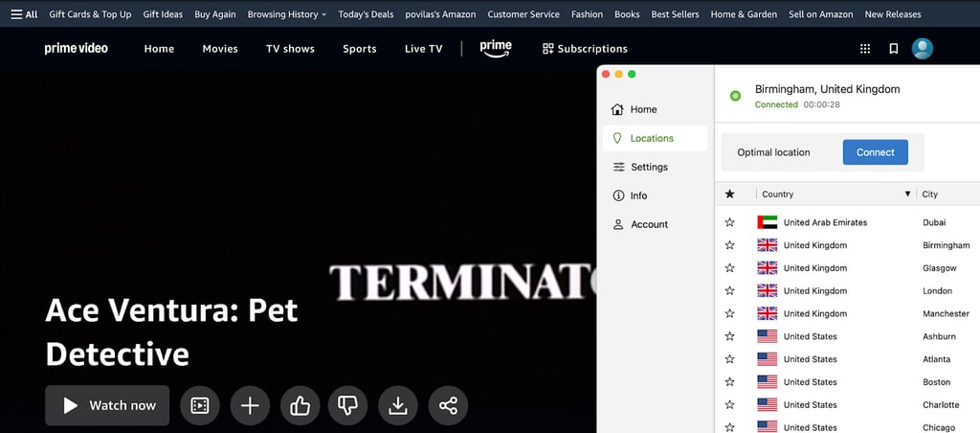This screenshot has height=433, width=980.
Task: Open the apps grid icon in Prime Video
Action: click(865, 49)
